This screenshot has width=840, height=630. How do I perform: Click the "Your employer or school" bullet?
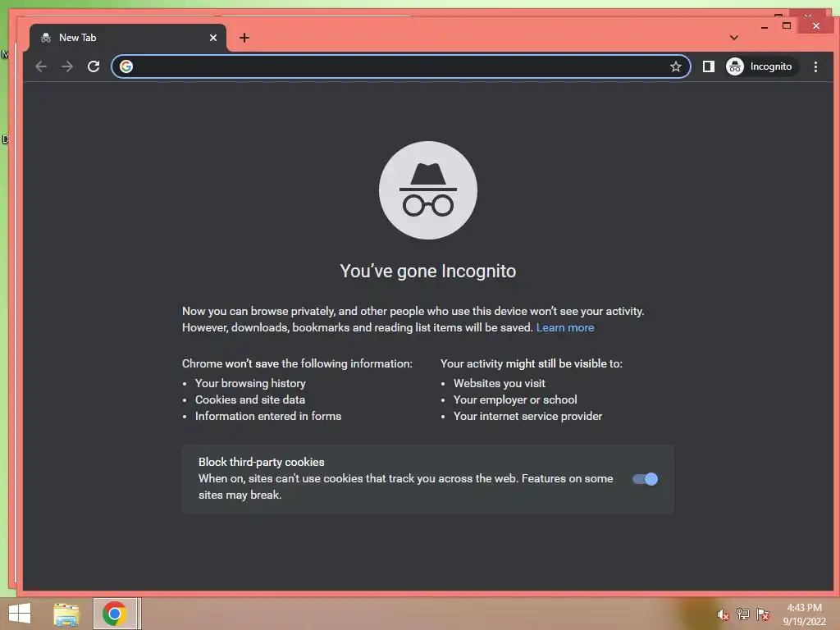click(x=515, y=399)
